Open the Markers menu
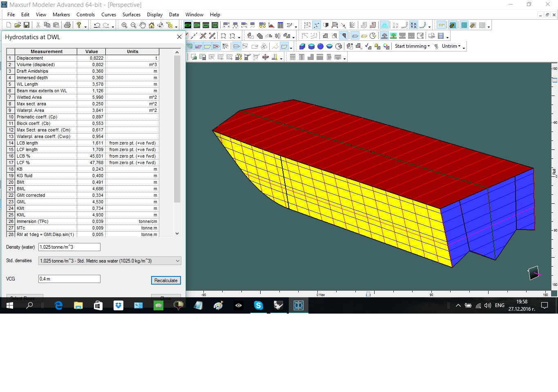 [x=61, y=15]
